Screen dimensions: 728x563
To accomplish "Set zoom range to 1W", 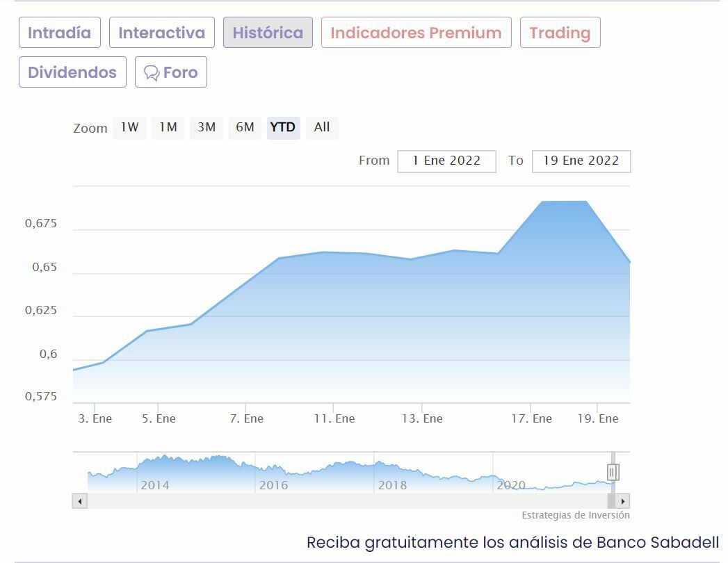I will point(129,128).
